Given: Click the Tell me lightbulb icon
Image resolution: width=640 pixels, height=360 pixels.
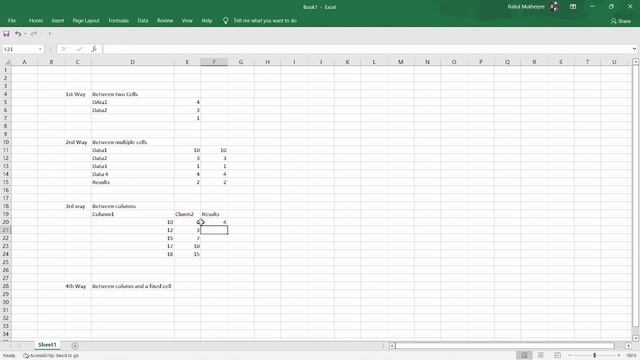Looking at the screenshot, I should coord(225,20).
